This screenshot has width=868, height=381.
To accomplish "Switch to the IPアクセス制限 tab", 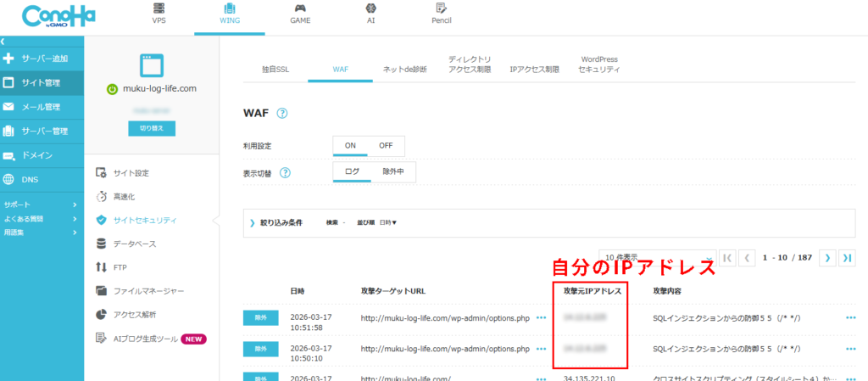I will 534,70.
